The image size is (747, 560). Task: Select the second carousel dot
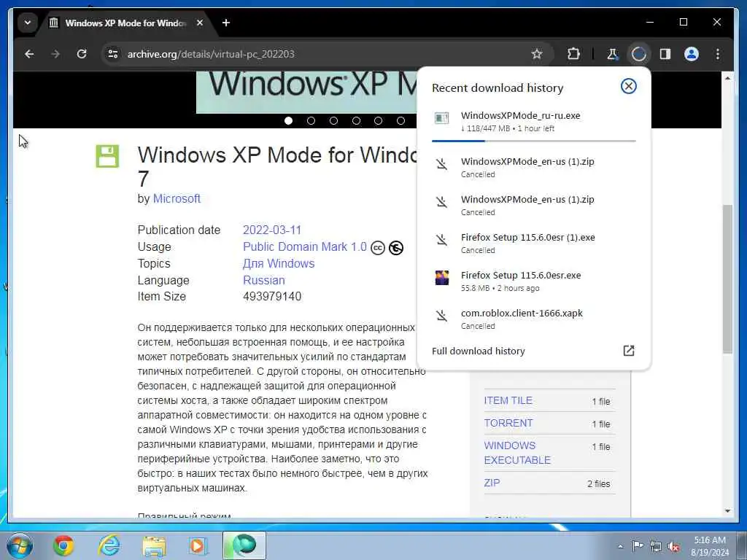pos(311,121)
